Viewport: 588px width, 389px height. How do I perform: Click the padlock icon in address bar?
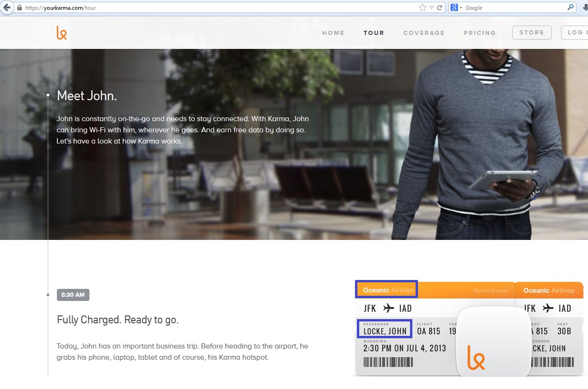tap(20, 8)
